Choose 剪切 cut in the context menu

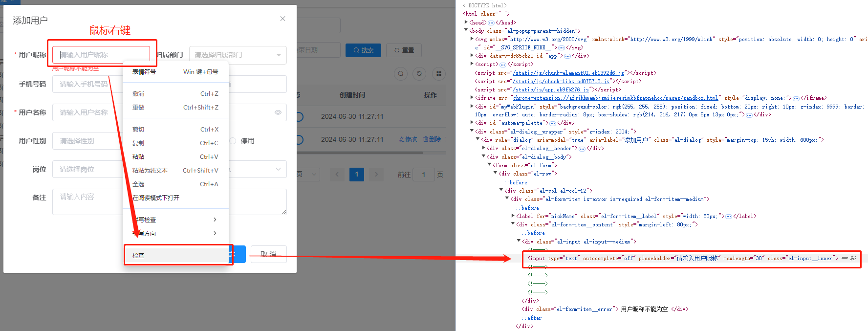point(175,129)
